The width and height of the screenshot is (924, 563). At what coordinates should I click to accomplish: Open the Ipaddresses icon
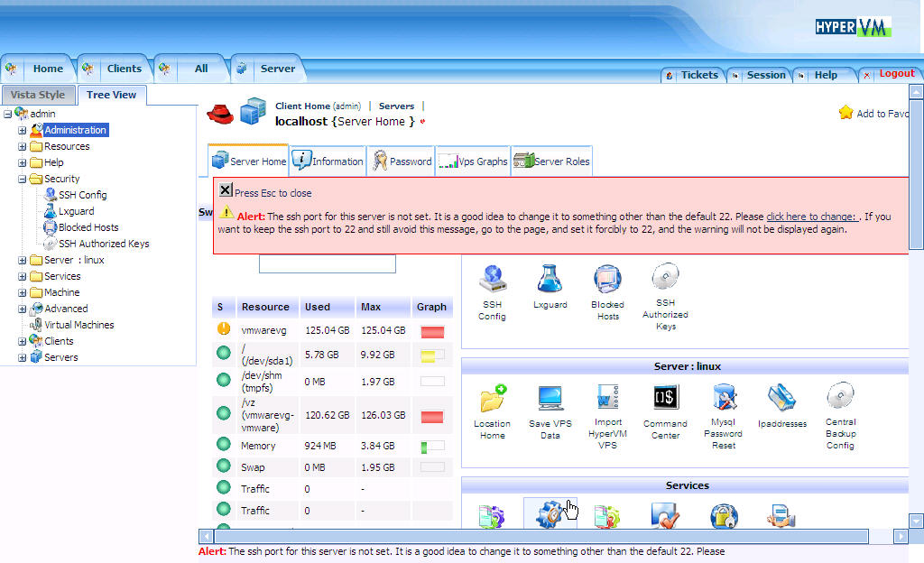pos(781,398)
